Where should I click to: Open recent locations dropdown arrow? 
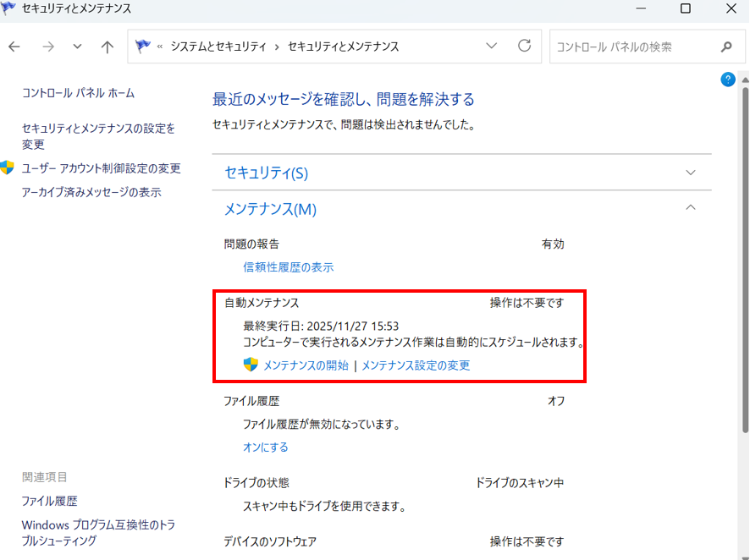(77, 47)
